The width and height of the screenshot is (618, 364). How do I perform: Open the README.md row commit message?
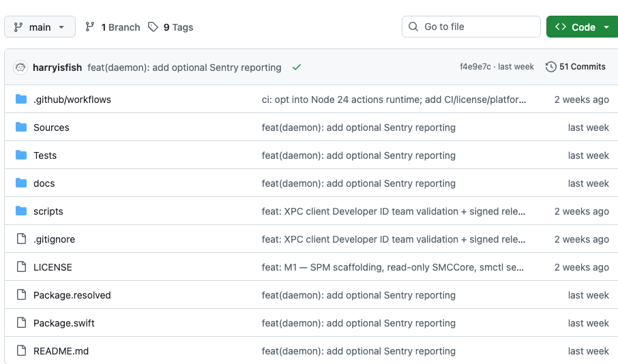[359, 352]
